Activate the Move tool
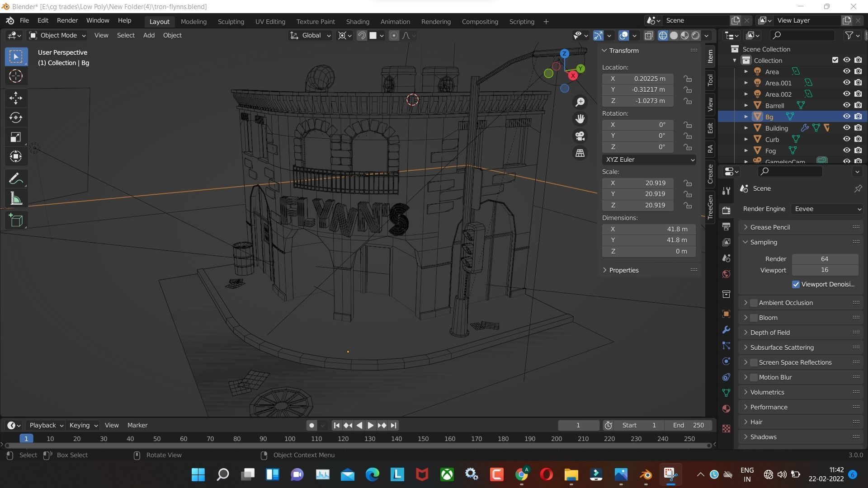Image resolution: width=868 pixels, height=488 pixels. (x=16, y=98)
